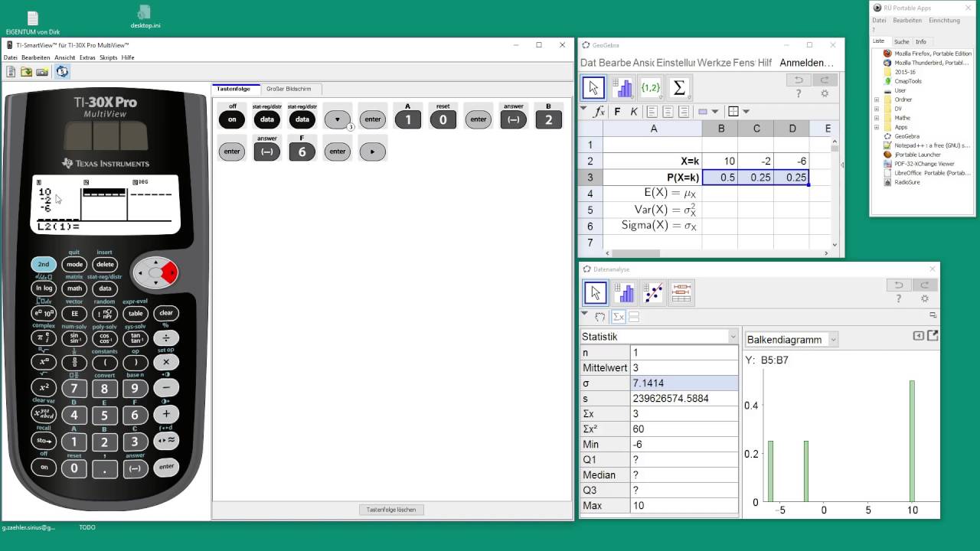Expand the DV folder in Portable Apps
Image resolution: width=980 pixels, height=551 pixels.
877,109
